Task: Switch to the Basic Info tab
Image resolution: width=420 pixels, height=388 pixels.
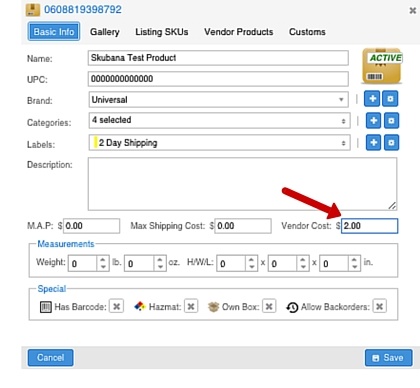Action: (x=54, y=32)
